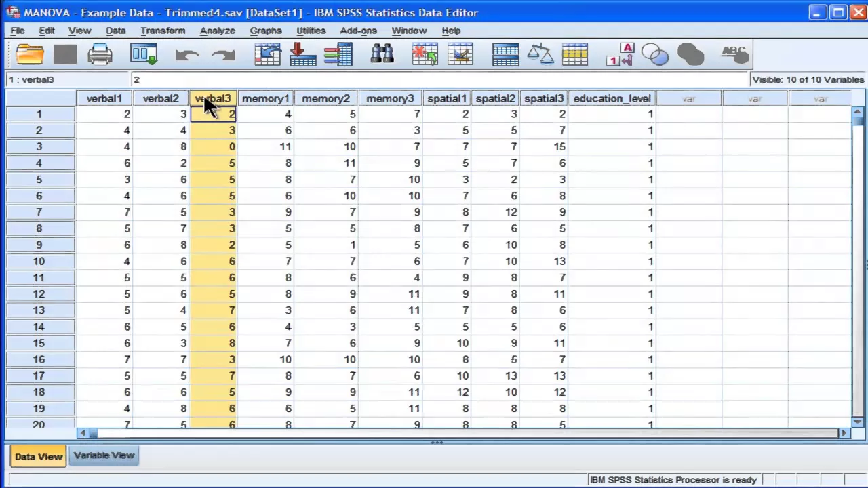This screenshot has height=488, width=868.
Task: Open the Window menu
Action: [x=409, y=30]
